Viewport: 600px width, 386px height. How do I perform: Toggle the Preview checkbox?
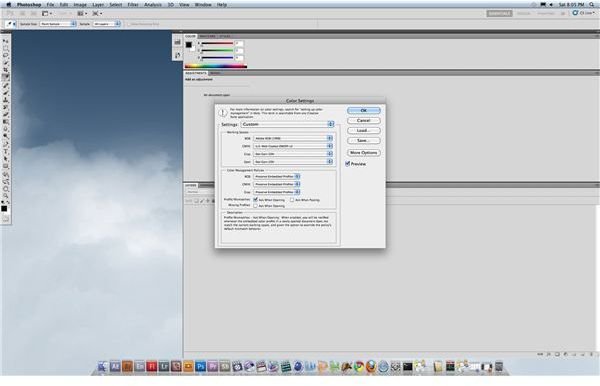(x=347, y=164)
